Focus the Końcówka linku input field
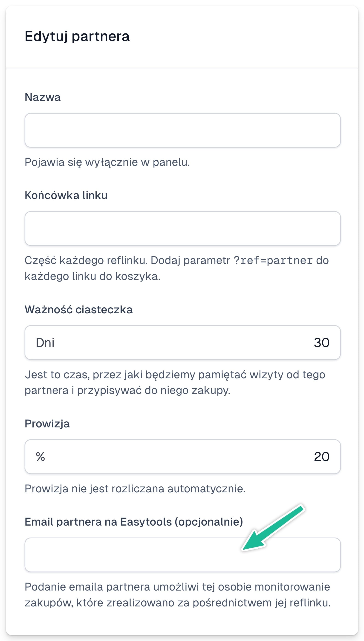The image size is (364, 641). point(182,228)
